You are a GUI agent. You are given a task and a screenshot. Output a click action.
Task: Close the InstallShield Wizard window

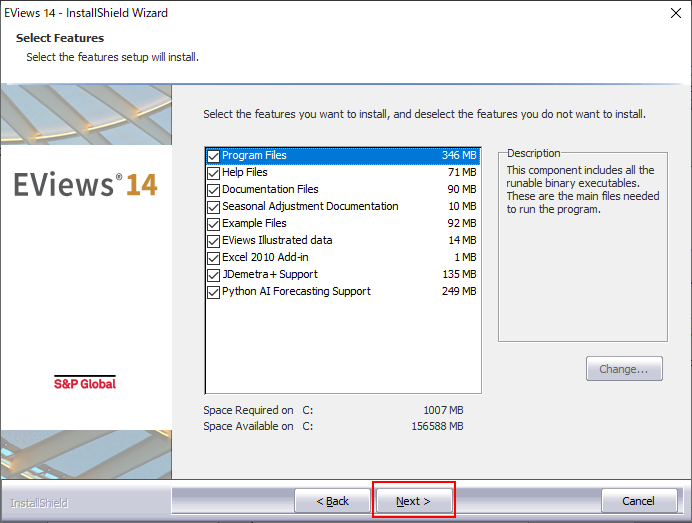[676, 13]
